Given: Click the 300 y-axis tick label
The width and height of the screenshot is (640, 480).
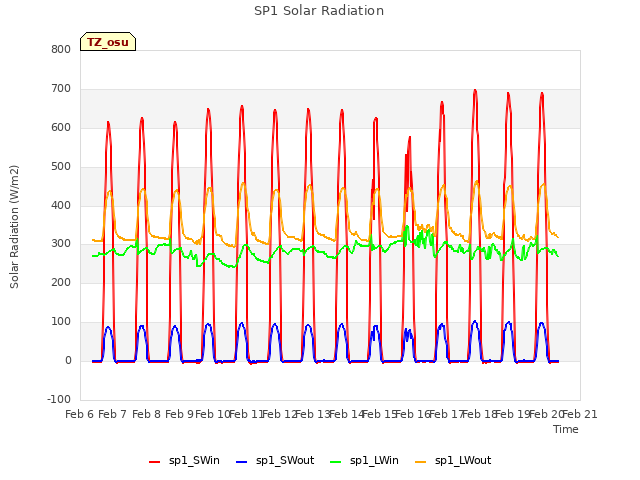Looking at the screenshot, I should coord(61,244).
